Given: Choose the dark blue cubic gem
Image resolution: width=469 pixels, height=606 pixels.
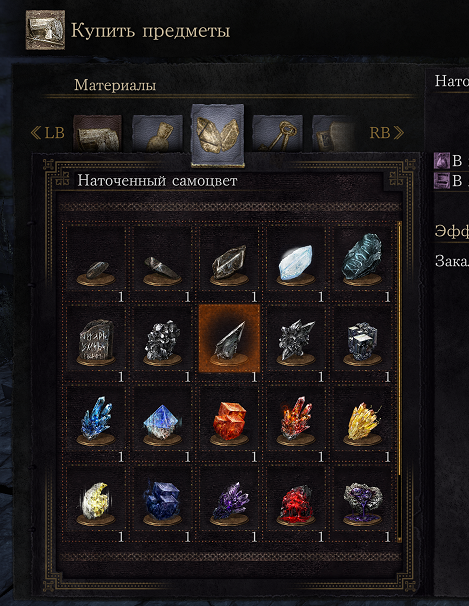Looking at the screenshot, I should (x=162, y=499).
